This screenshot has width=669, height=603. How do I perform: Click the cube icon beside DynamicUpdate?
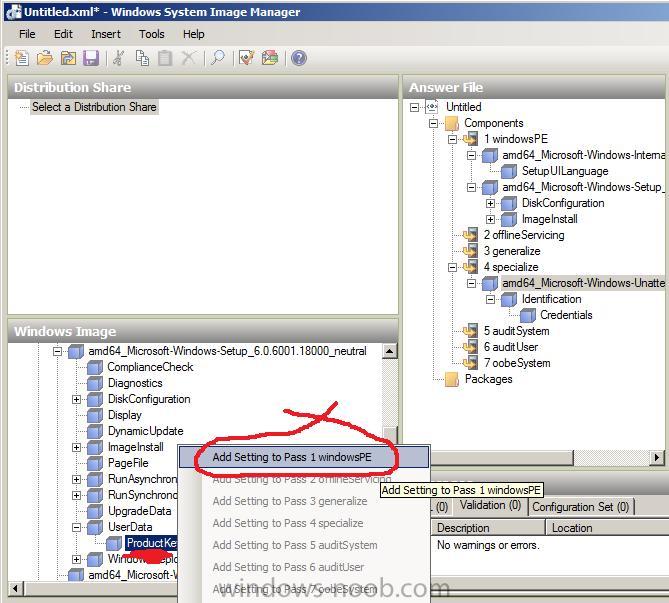click(95, 431)
